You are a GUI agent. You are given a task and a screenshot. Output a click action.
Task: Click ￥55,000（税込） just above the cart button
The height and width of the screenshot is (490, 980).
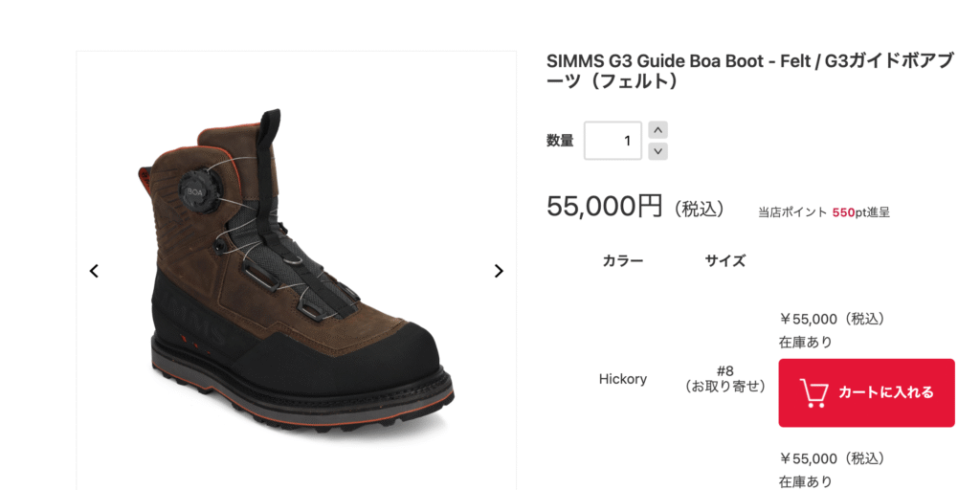[833, 319]
